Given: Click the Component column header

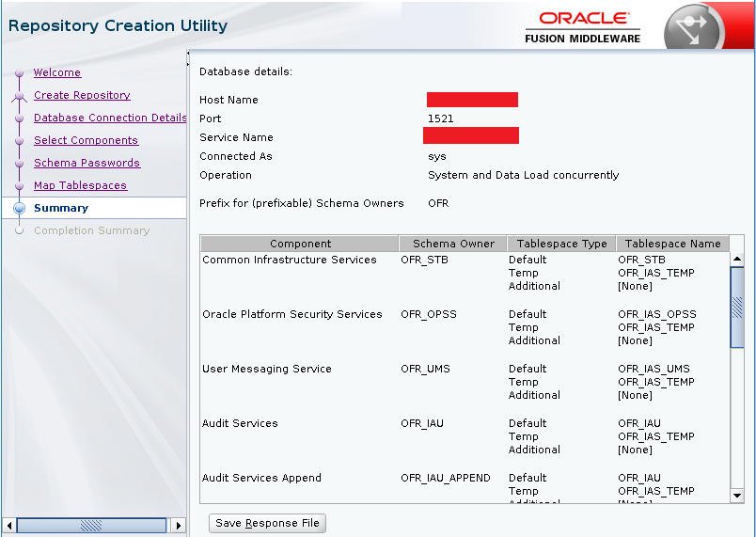Looking at the screenshot, I should (x=300, y=244).
